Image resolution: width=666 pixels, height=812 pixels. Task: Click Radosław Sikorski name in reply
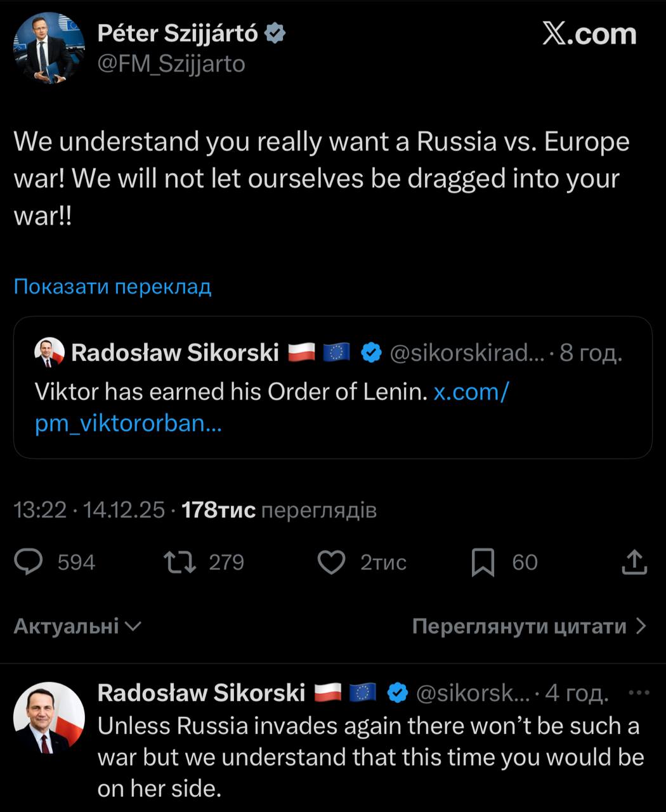click(x=201, y=693)
